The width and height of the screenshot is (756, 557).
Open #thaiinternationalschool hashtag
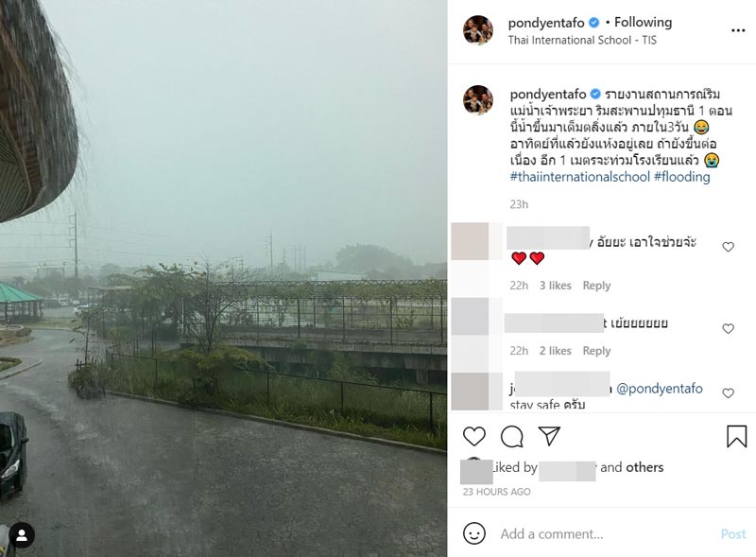click(x=578, y=177)
